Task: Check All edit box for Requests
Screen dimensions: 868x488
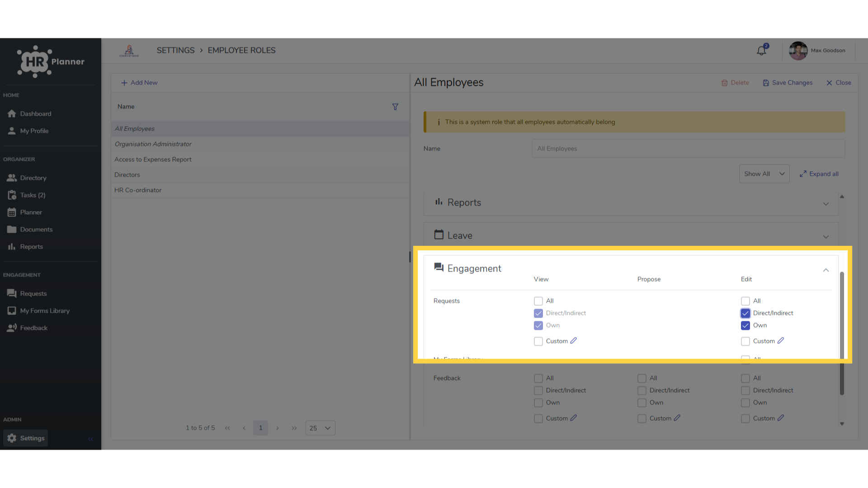Action: [745, 301]
